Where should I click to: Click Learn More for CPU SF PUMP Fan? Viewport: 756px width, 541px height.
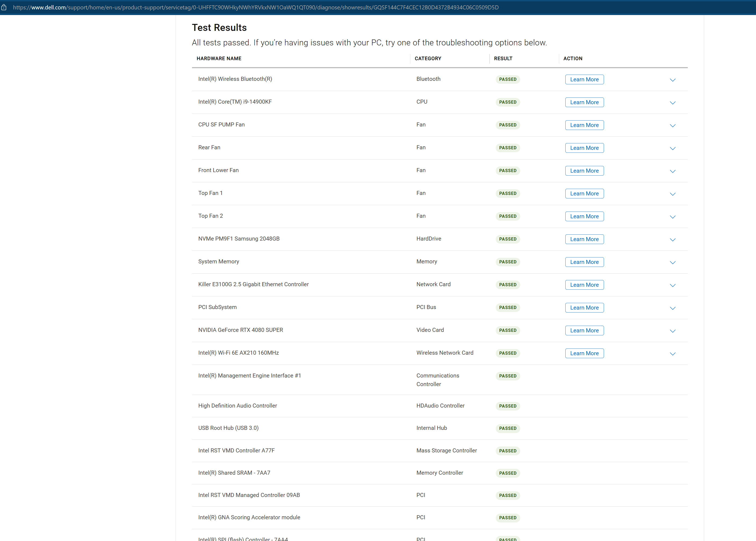(x=584, y=125)
